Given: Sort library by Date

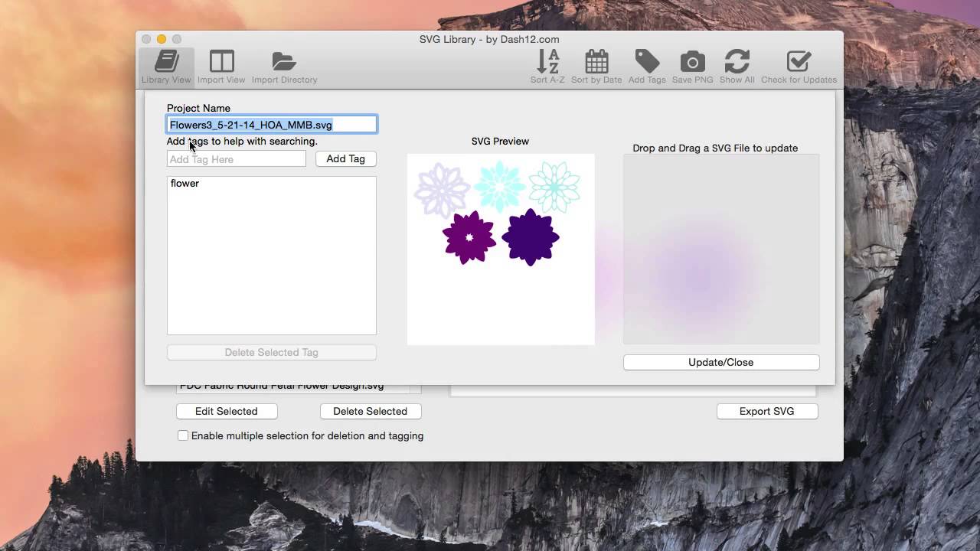Looking at the screenshot, I should coord(596,67).
